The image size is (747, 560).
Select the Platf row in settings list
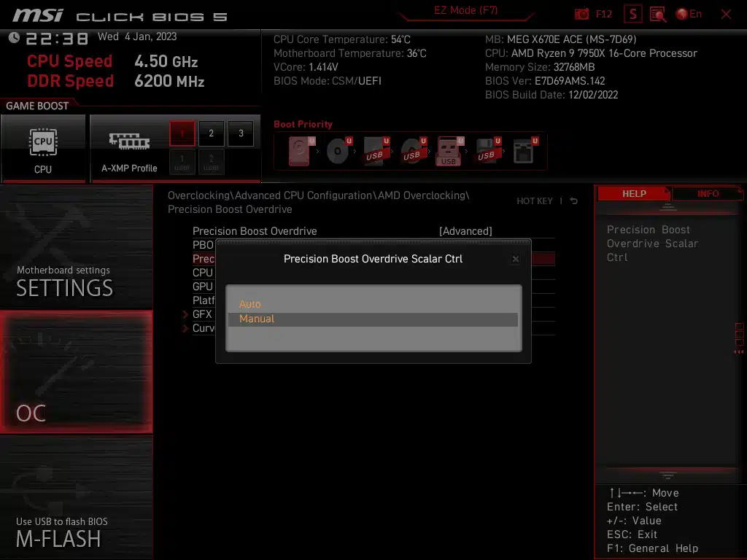pos(204,300)
